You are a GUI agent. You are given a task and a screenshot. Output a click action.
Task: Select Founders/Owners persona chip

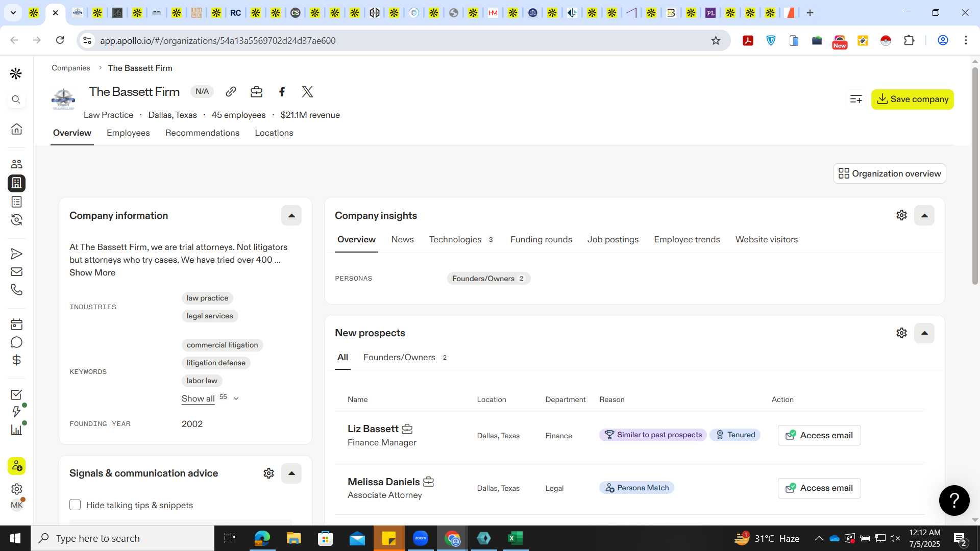[488, 279]
